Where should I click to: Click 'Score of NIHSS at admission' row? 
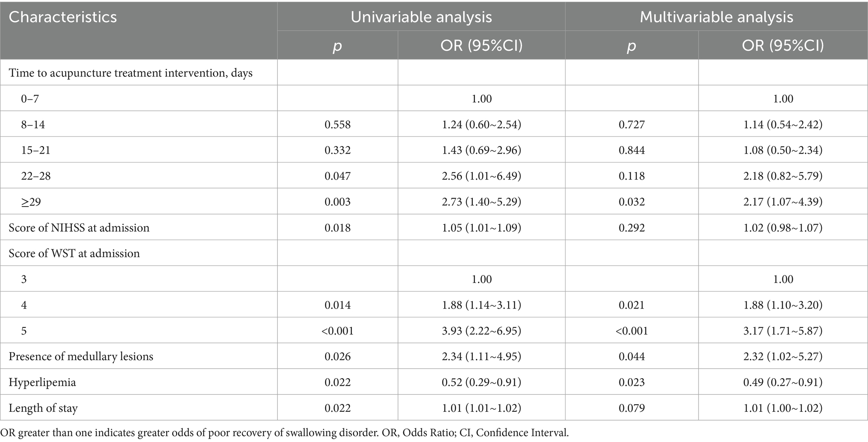(x=79, y=228)
